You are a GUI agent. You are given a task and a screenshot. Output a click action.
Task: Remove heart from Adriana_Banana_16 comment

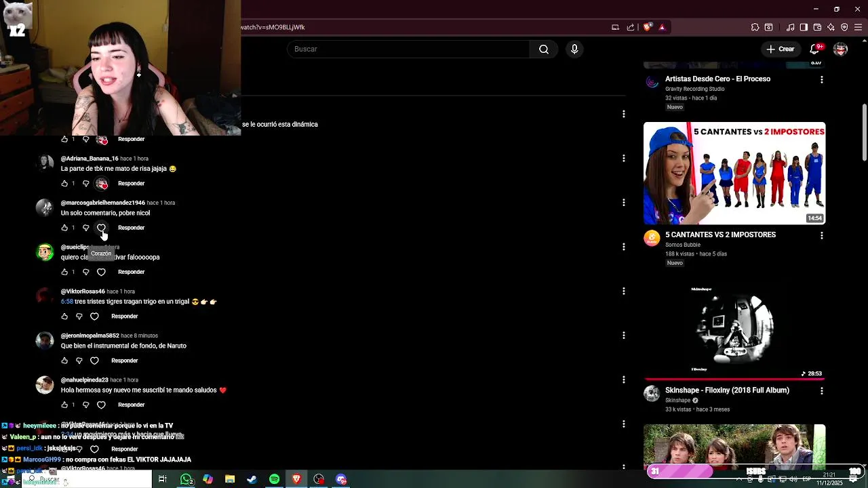coord(102,184)
